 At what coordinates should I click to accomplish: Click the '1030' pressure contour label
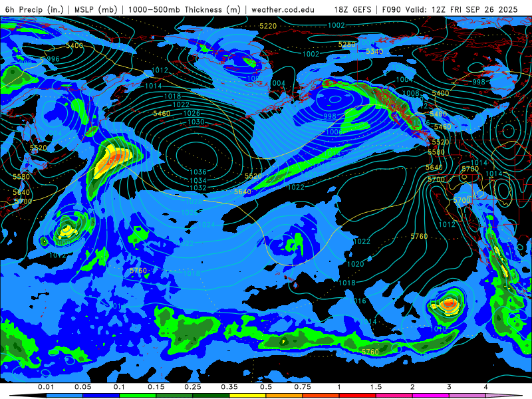196,122
